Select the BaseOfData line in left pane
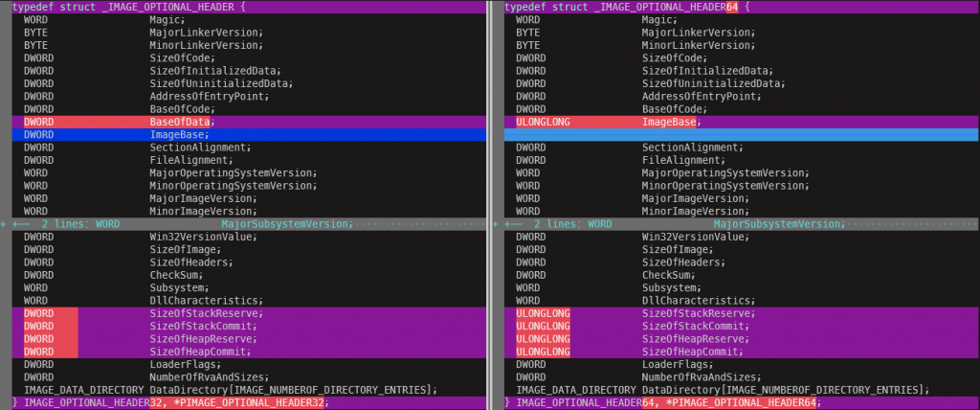 [x=249, y=122]
